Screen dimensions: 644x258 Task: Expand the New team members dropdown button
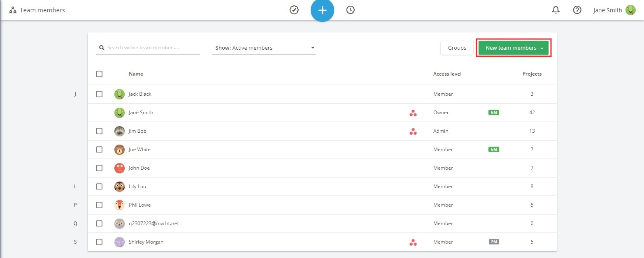pos(513,48)
